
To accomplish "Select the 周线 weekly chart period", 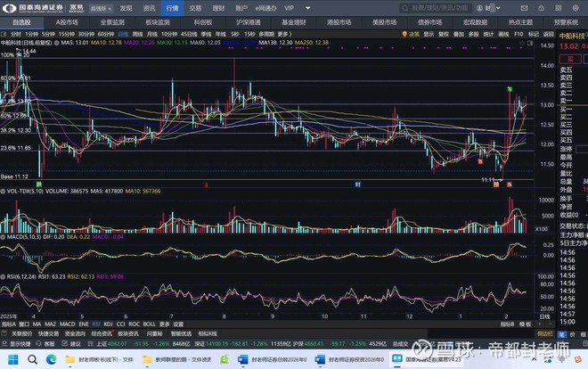I will tap(137, 34).
